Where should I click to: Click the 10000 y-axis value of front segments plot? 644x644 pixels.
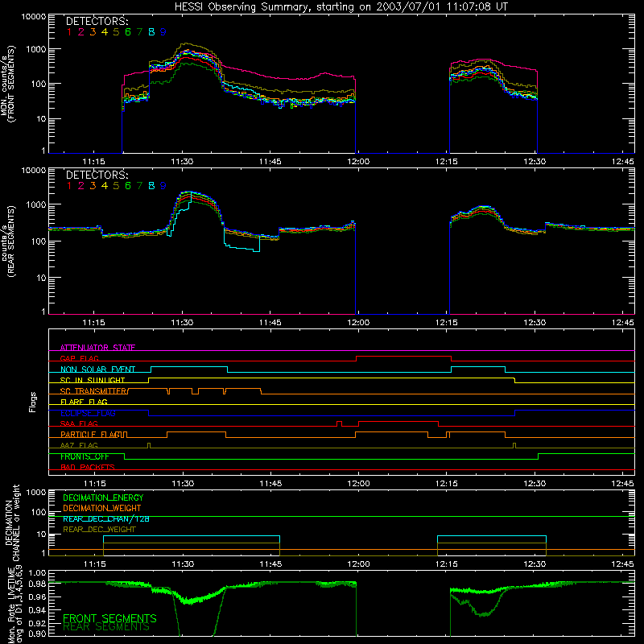(x=34, y=16)
